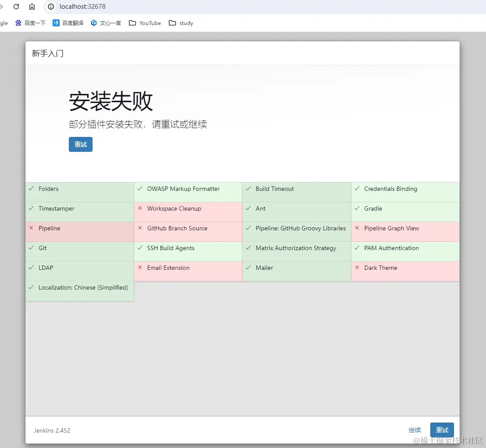Open the 百度翻译 bookmark

tap(68, 23)
